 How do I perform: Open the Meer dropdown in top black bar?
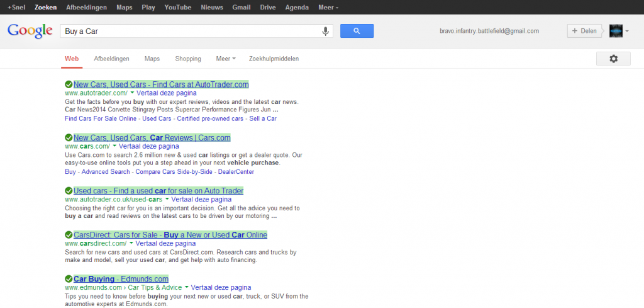click(328, 8)
